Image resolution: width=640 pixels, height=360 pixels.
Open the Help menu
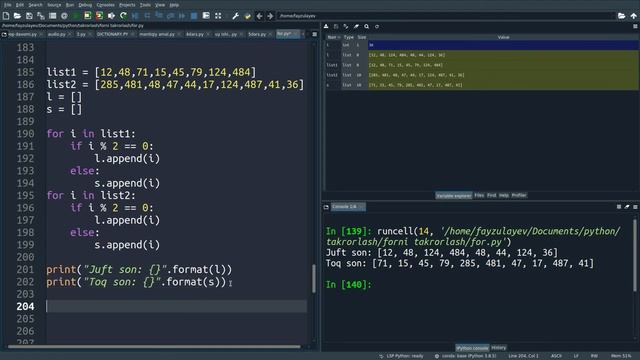click(174, 5)
